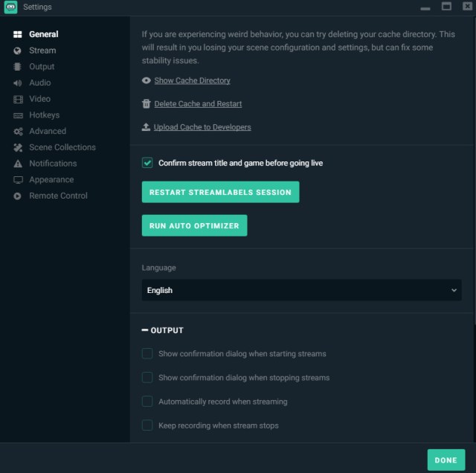
Task: Click the vertical scrollbar on the right edge
Action: pos(475,170)
